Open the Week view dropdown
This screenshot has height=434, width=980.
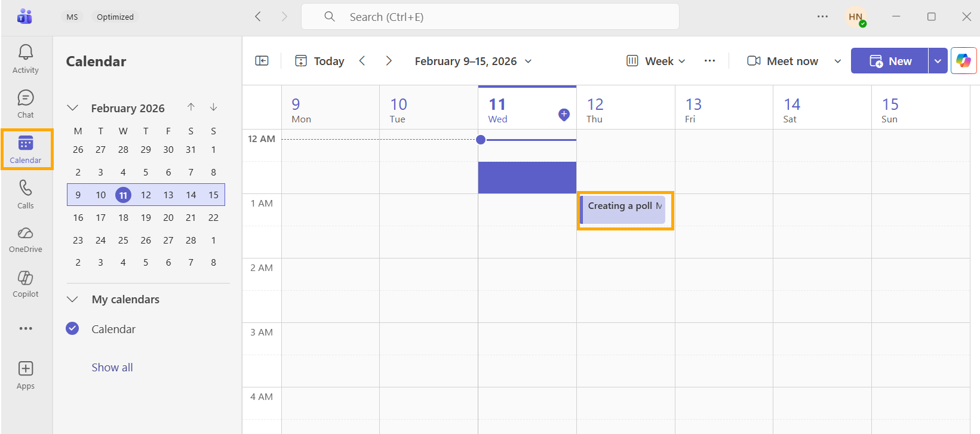(x=656, y=61)
